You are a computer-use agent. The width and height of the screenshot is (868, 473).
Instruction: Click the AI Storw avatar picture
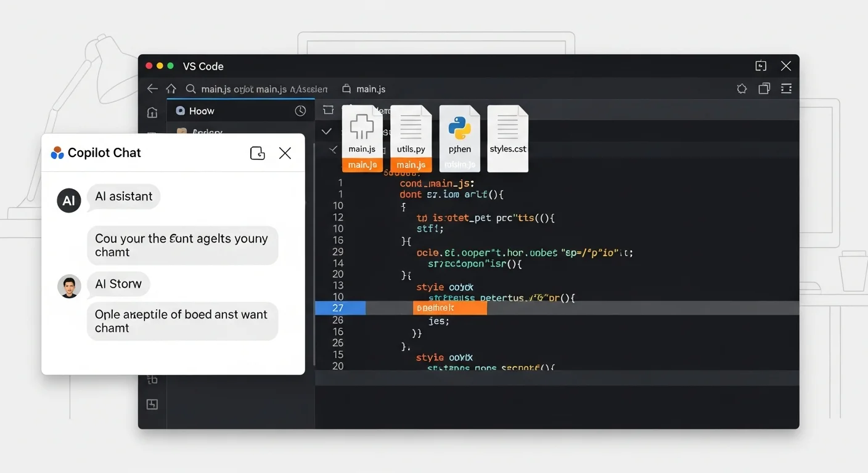point(69,285)
